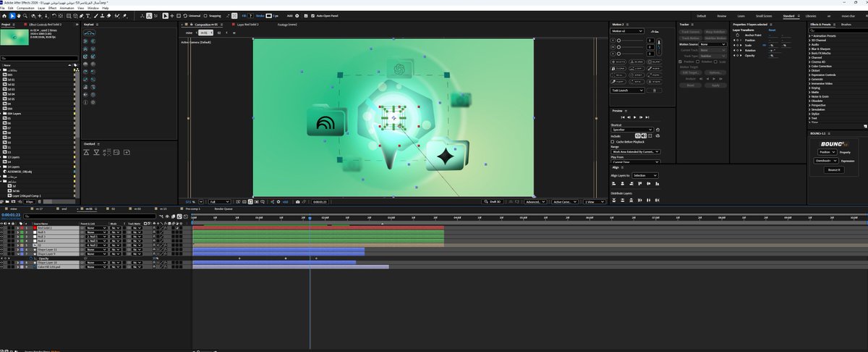Select the Shape Layer 11 row
The height and width of the screenshot is (352, 868).
[x=56, y=249]
